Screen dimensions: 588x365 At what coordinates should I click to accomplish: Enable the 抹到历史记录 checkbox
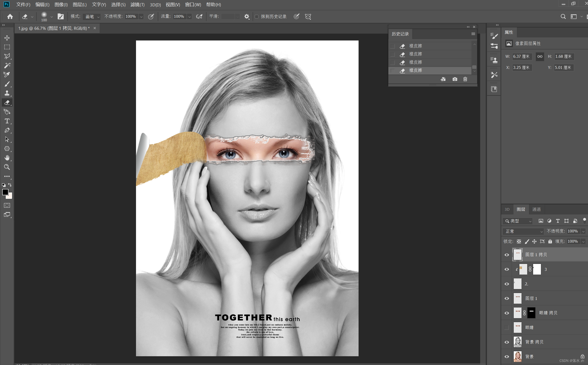click(x=257, y=16)
